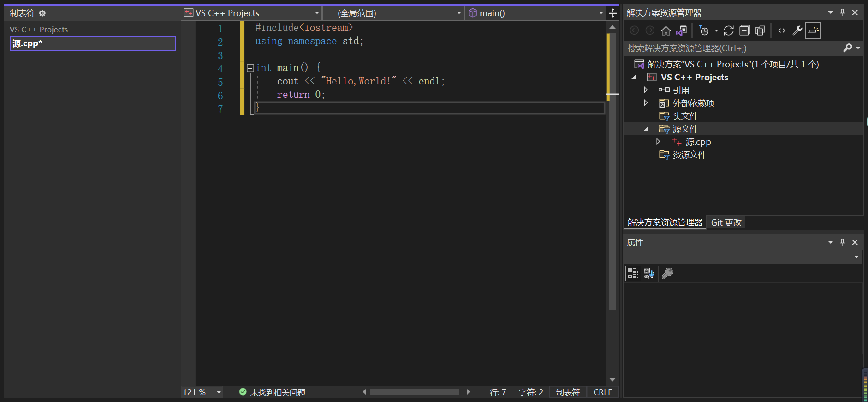Click the Home icon in Solution Explorer toolbar
The image size is (868, 402).
(x=666, y=30)
